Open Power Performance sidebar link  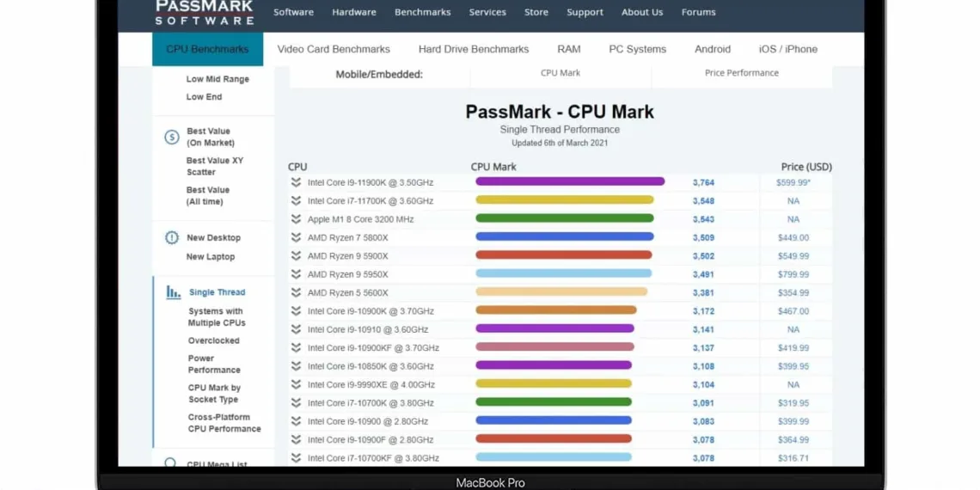pyautogui.click(x=214, y=364)
